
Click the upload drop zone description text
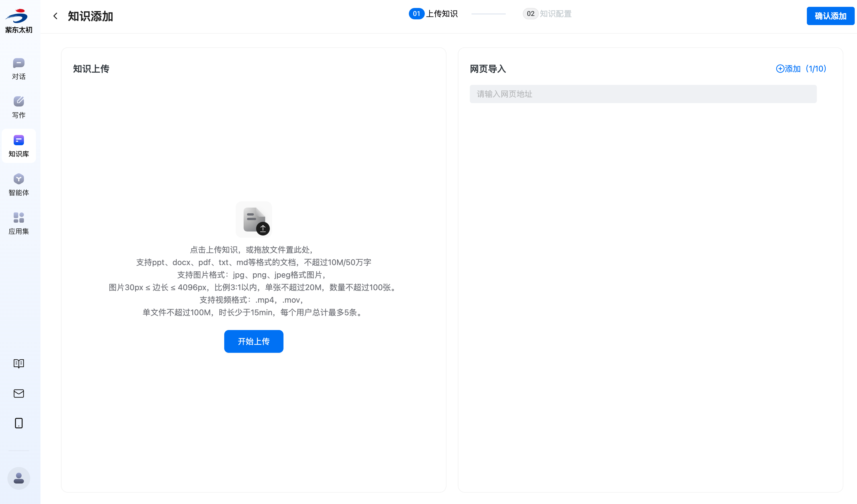click(x=253, y=281)
